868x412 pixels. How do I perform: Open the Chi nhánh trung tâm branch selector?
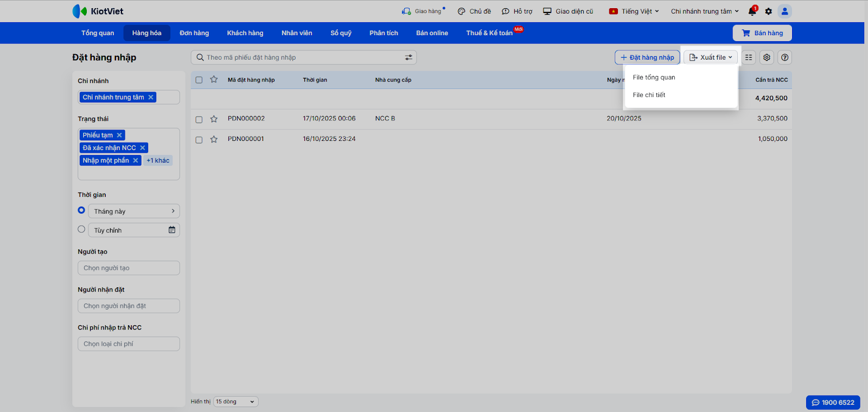(x=705, y=11)
